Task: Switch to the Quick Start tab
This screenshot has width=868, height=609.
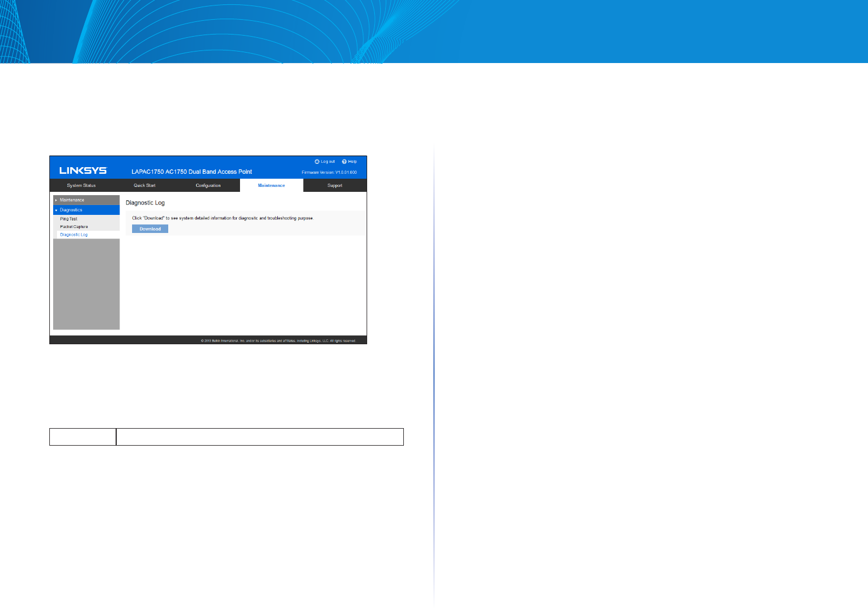Action: (145, 185)
